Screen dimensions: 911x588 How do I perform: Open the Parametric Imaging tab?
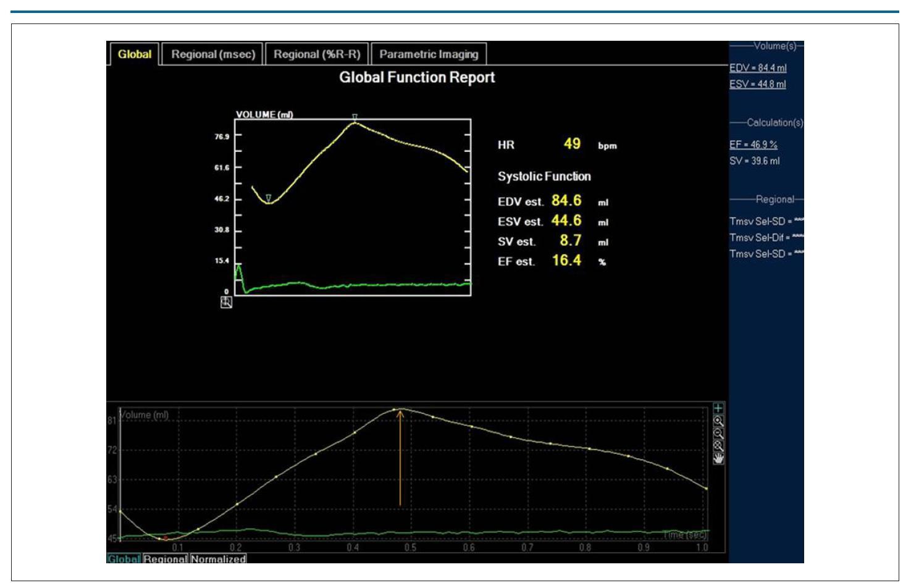coord(429,54)
